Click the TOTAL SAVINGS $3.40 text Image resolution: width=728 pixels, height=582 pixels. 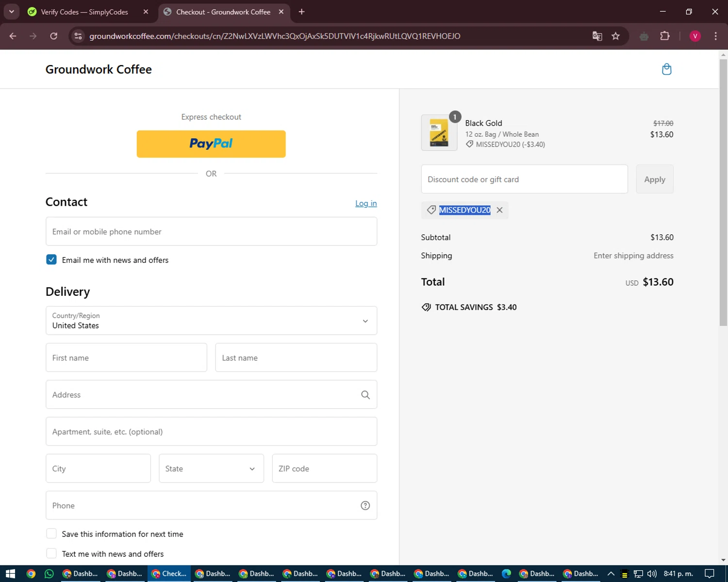pyautogui.click(x=476, y=307)
